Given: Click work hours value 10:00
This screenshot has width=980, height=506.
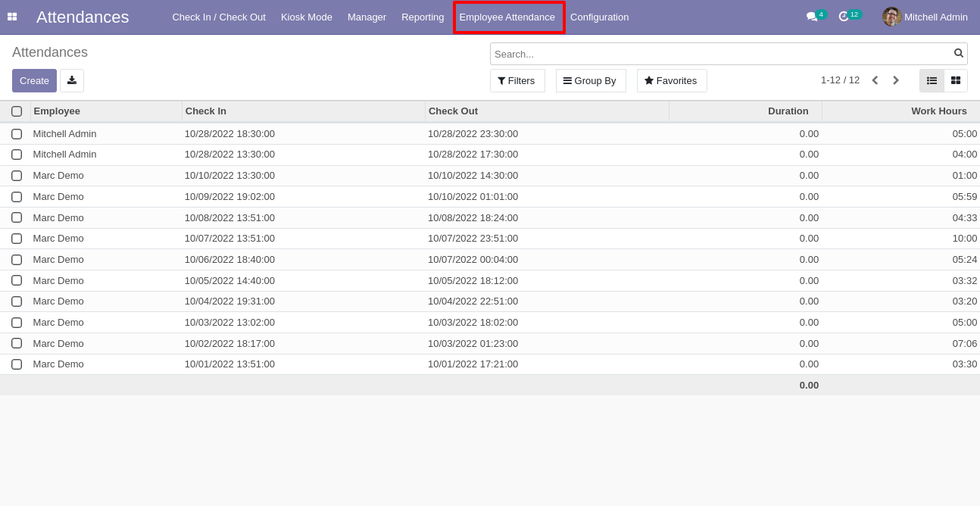Looking at the screenshot, I should [x=965, y=239].
